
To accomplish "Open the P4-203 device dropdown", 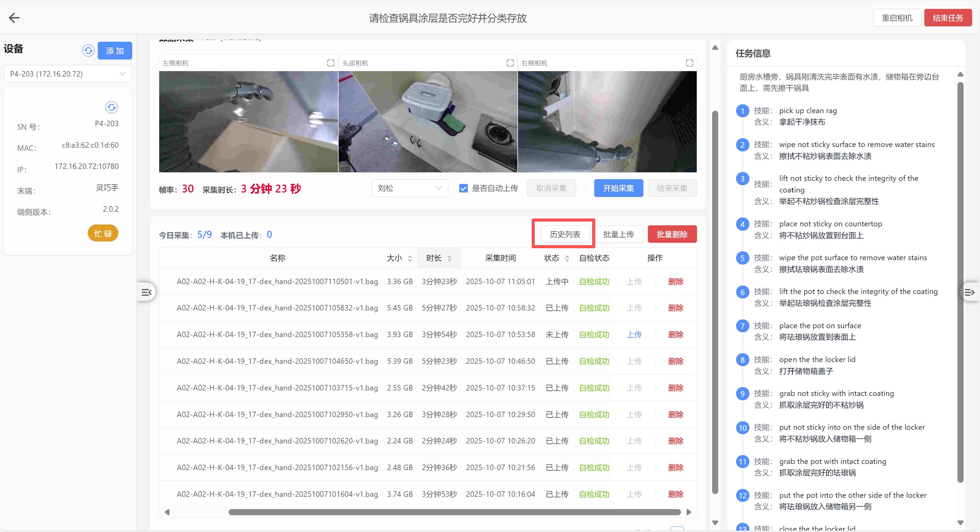I will click(x=68, y=74).
